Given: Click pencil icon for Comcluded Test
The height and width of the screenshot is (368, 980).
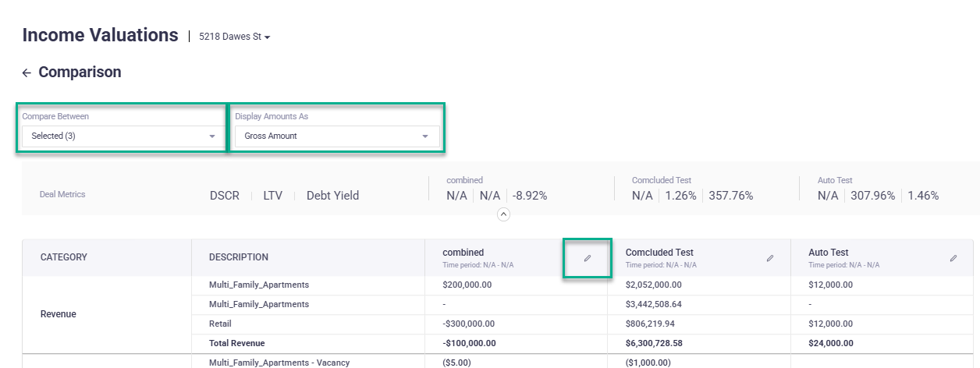Looking at the screenshot, I should (x=770, y=258).
